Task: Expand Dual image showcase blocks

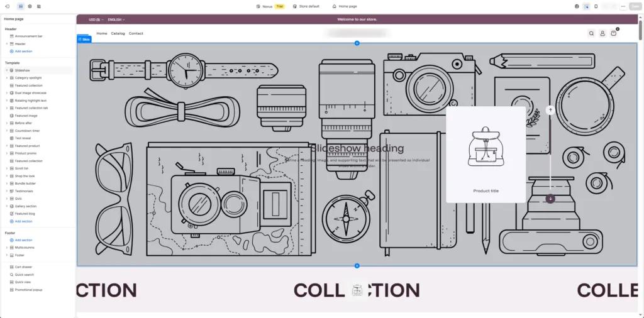Action: 6,93
